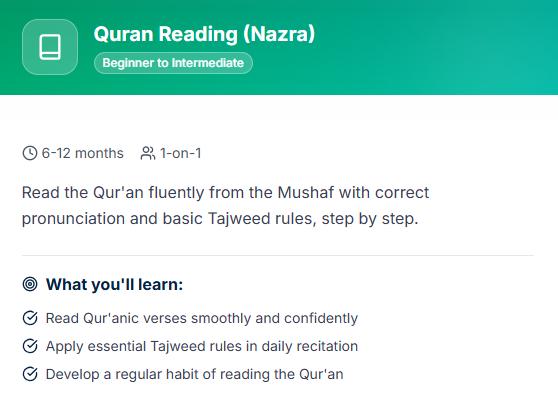
Task: Click Apply essential Tajweed rules in daily recitation
Action: pos(202,346)
